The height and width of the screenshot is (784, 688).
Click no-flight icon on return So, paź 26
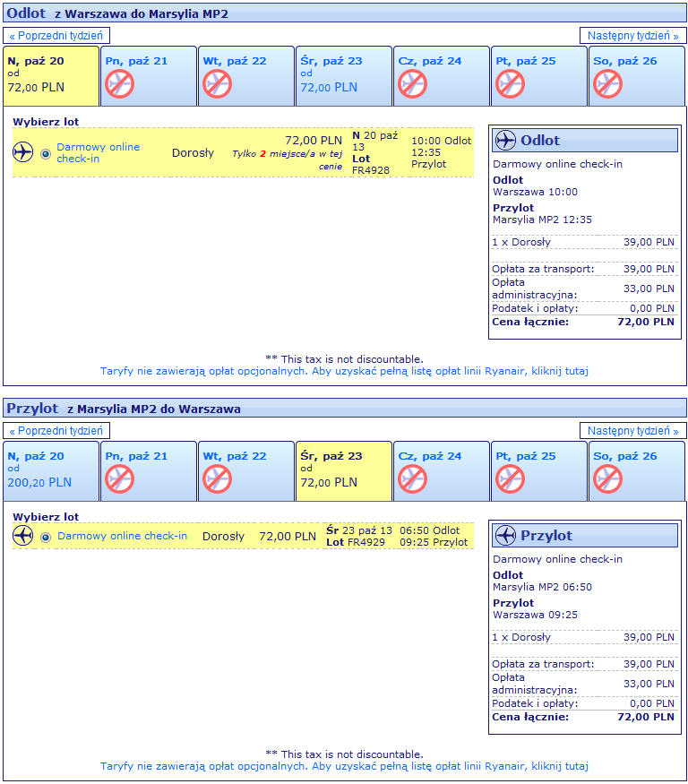pos(607,479)
